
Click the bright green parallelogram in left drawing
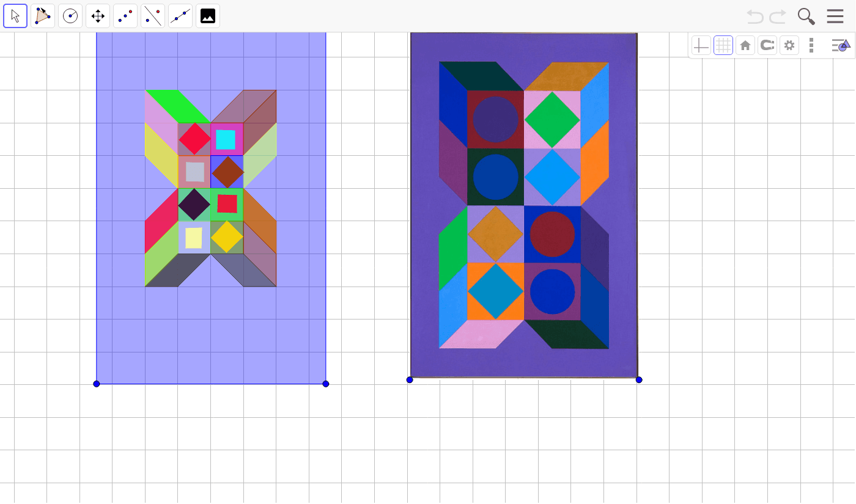click(178, 106)
